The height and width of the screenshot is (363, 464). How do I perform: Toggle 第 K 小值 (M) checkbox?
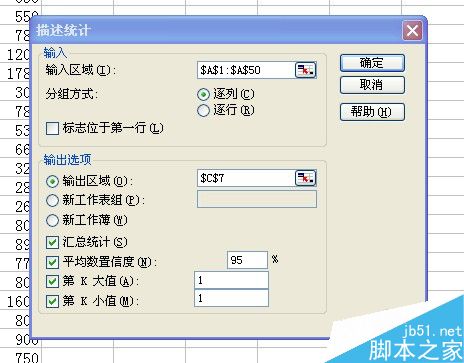52,301
